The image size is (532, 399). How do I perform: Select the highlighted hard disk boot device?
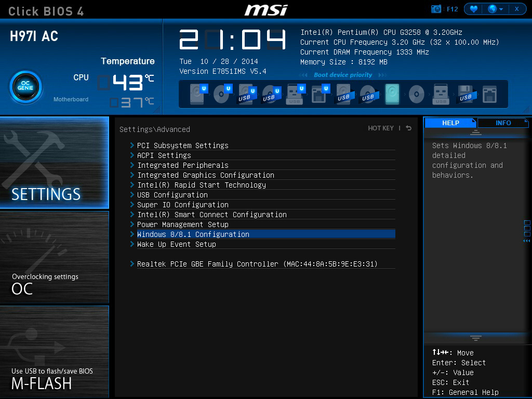(x=392, y=94)
